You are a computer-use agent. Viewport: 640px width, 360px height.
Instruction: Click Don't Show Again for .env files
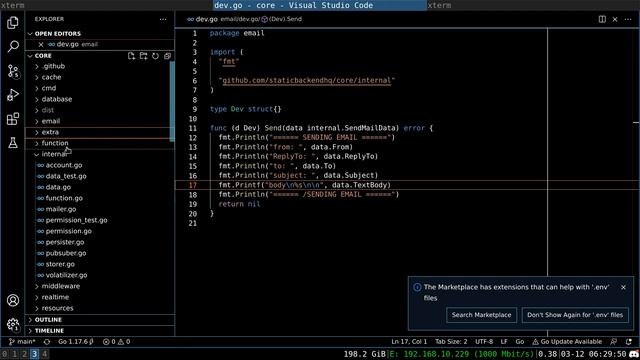[x=575, y=315]
